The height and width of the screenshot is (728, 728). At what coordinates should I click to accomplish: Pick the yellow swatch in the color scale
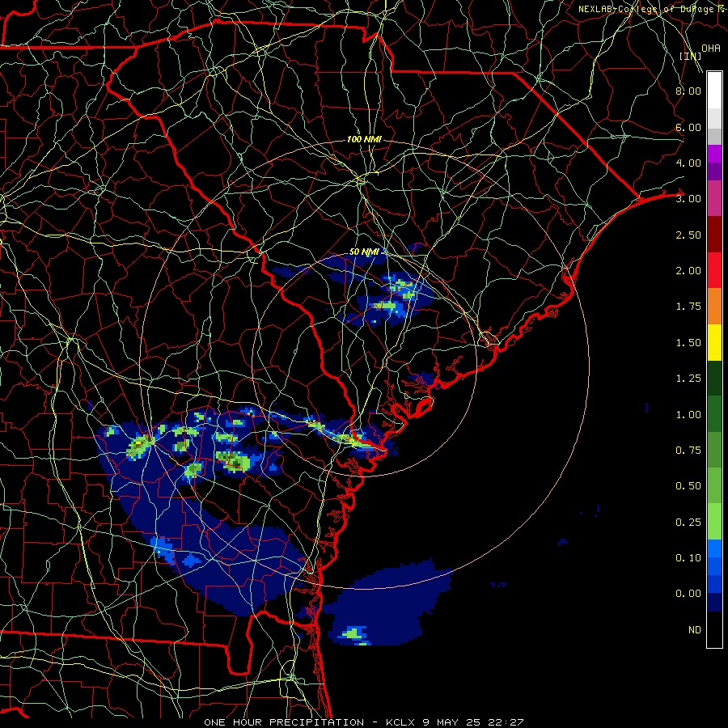point(714,343)
